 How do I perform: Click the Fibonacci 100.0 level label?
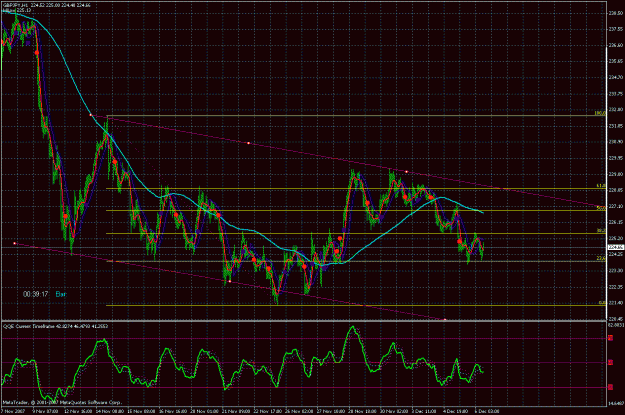click(600, 114)
